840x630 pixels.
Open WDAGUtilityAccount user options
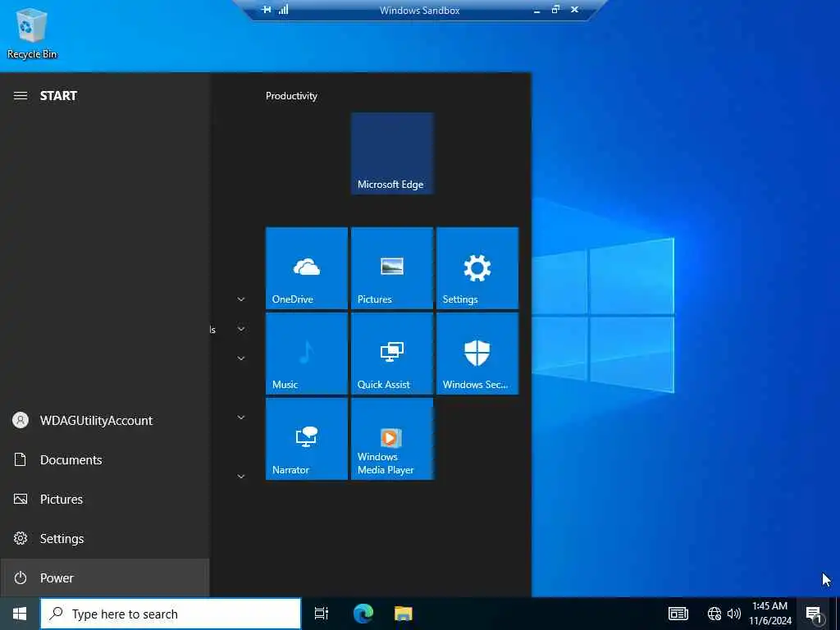point(104,421)
